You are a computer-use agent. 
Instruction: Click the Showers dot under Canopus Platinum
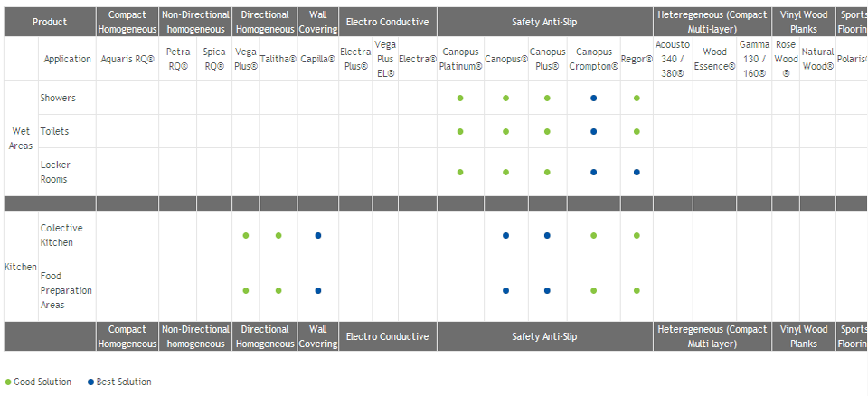pos(460,98)
